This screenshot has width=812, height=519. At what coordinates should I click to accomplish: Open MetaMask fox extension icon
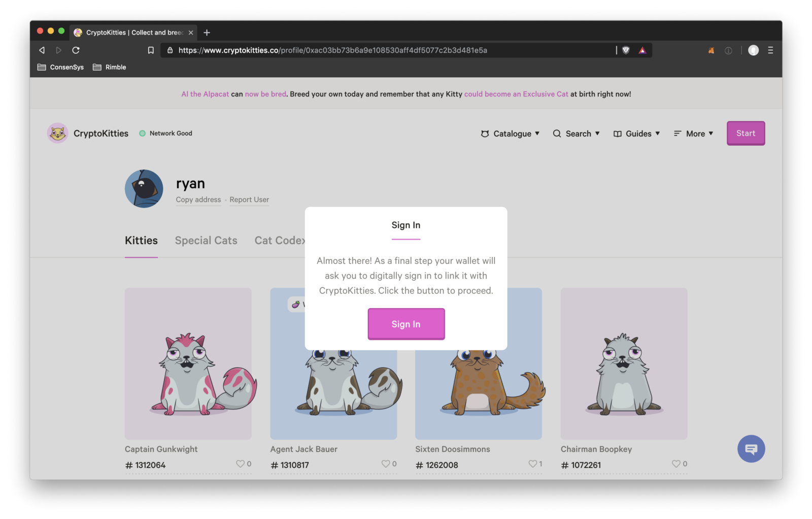click(712, 50)
